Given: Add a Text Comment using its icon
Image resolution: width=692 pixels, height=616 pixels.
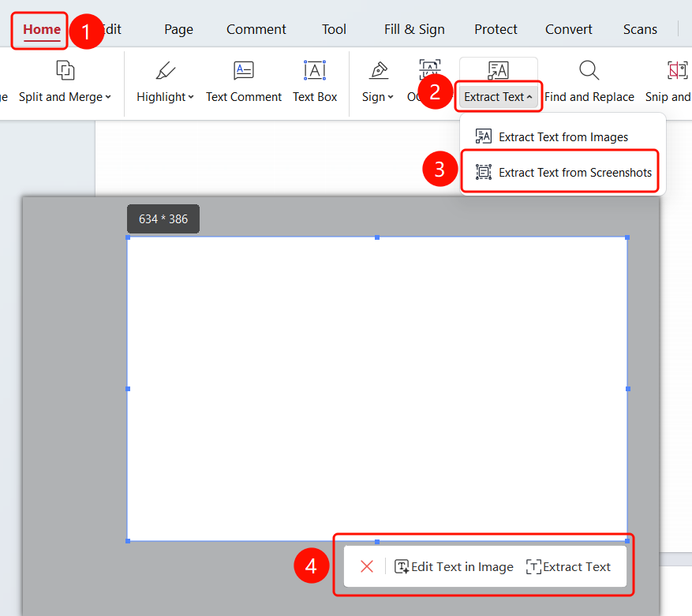Looking at the screenshot, I should pyautogui.click(x=244, y=71).
